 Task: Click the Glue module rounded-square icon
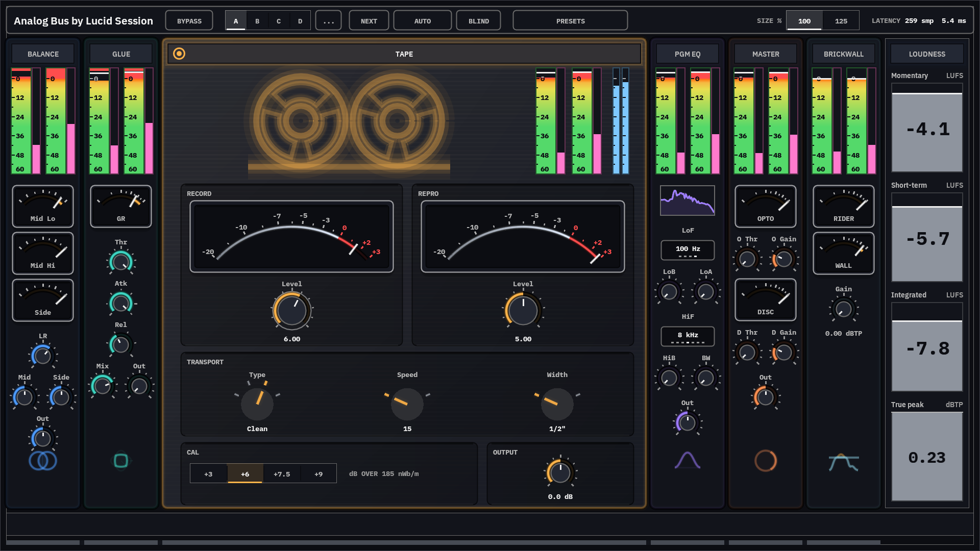pos(121,461)
